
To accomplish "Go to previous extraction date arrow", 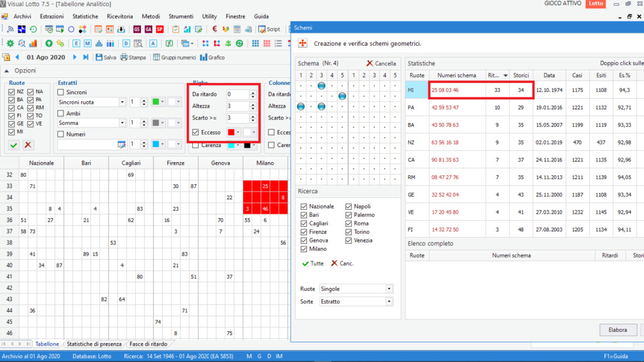I will 17,57.
